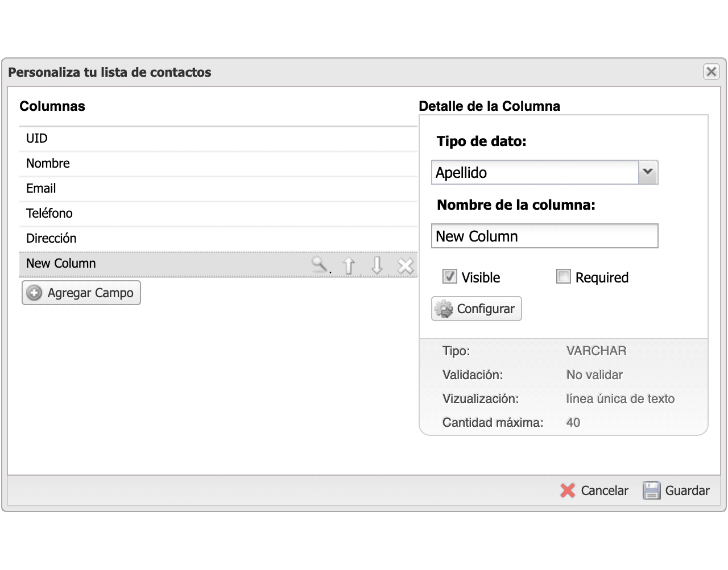The image size is (728, 570).
Task: Click the No validar validation value
Action: 594,375
